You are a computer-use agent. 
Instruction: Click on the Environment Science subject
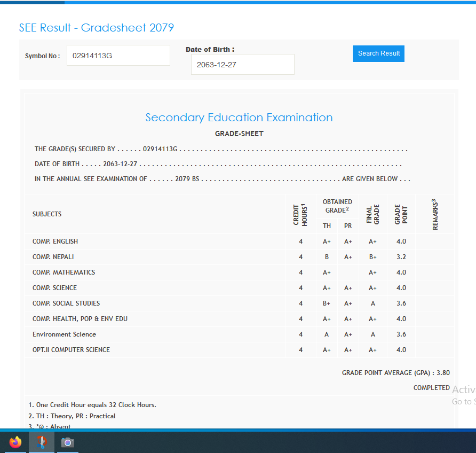tap(64, 334)
